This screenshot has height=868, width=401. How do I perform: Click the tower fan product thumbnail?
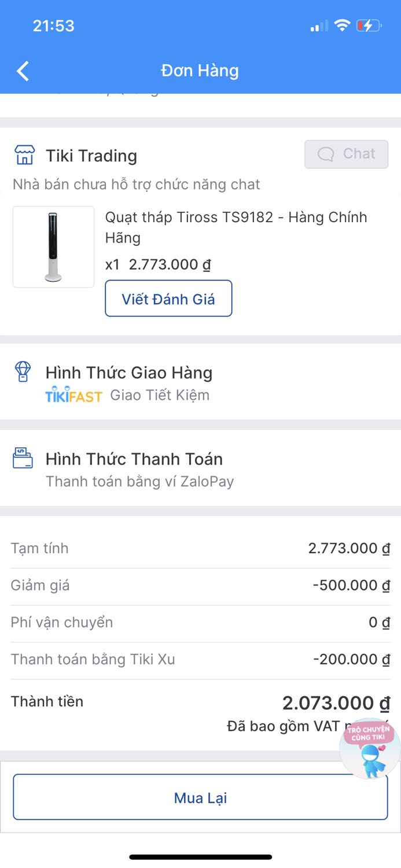pos(53,247)
